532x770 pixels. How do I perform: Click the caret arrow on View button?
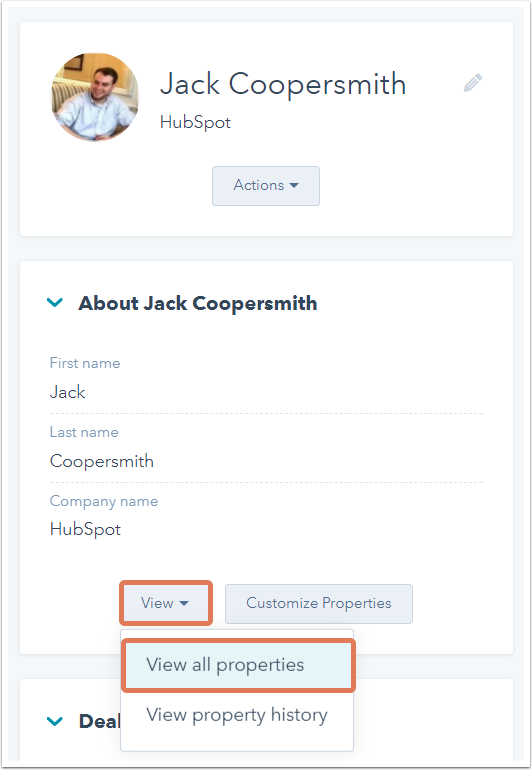[x=184, y=604]
